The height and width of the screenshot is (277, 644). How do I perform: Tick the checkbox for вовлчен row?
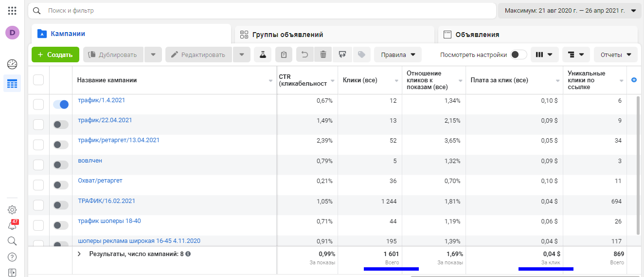[38, 165]
